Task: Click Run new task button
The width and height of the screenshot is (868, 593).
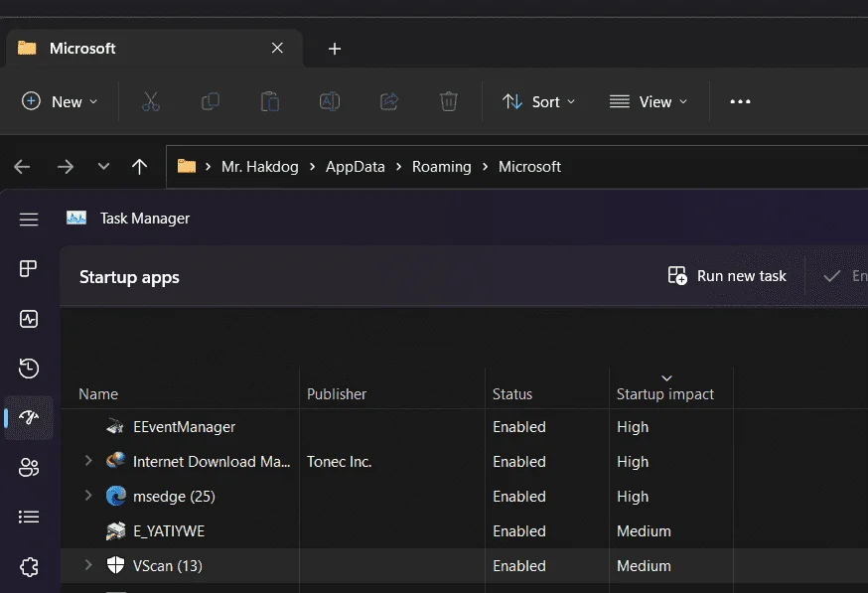Action: 727,276
